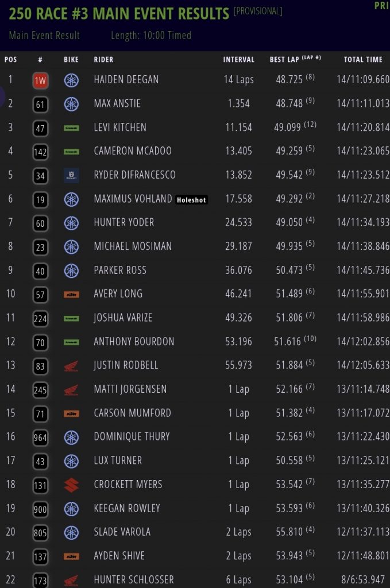Select Michael Mosiman's rider name
Screen dimensions: 390x588
[133, 246]
